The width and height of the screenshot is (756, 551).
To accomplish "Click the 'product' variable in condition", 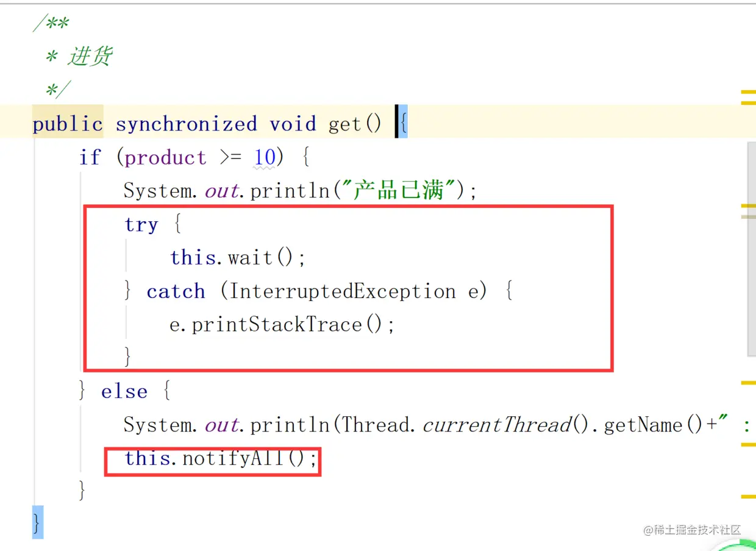I will [166, 158].
